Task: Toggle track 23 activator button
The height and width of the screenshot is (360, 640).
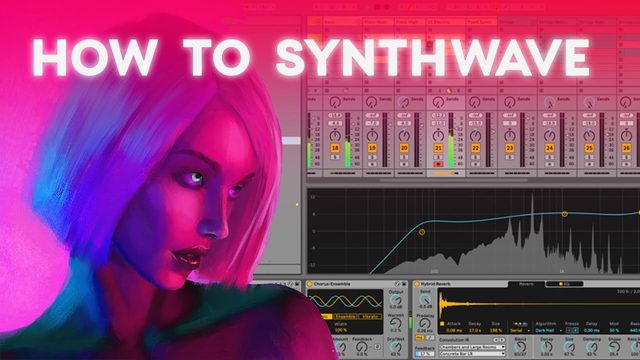Action: tap(510, 148)
